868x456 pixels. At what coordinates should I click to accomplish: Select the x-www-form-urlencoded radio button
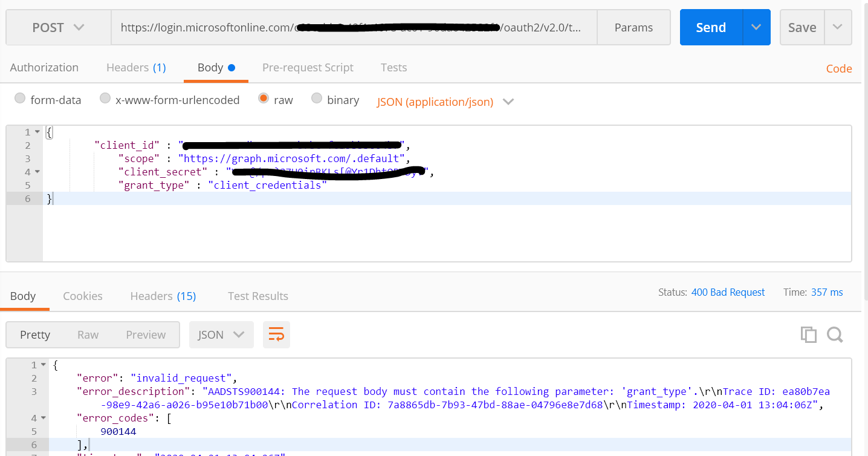click(x=105, y=98)
